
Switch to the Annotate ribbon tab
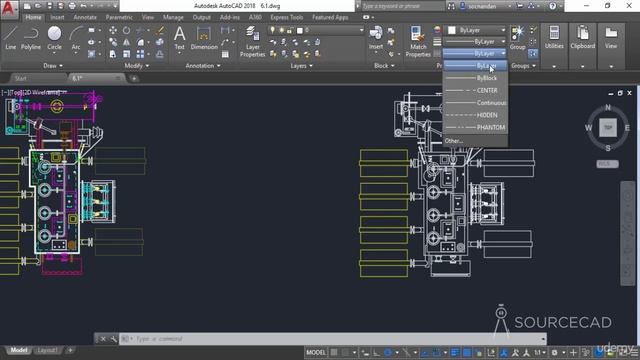[85, 18]
